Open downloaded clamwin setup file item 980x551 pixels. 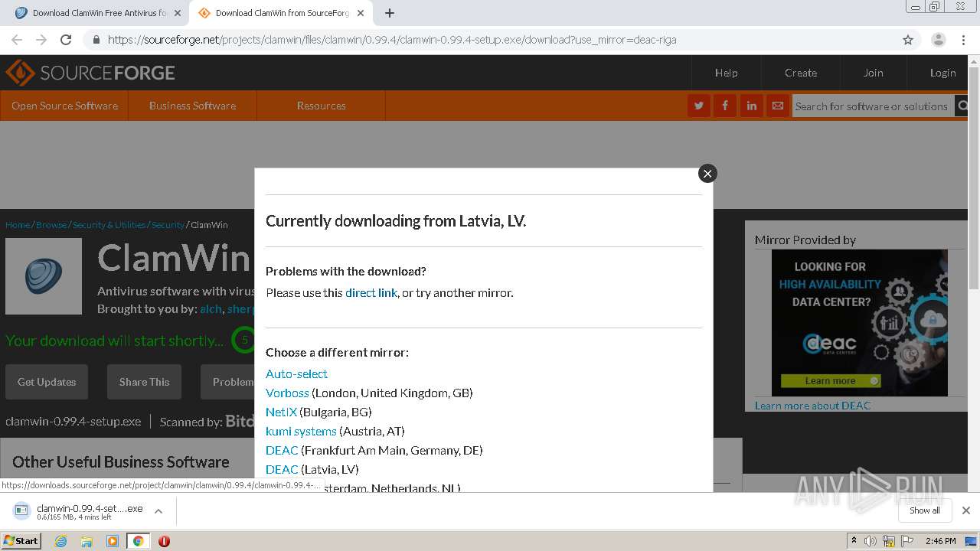[x=79, y=511]
